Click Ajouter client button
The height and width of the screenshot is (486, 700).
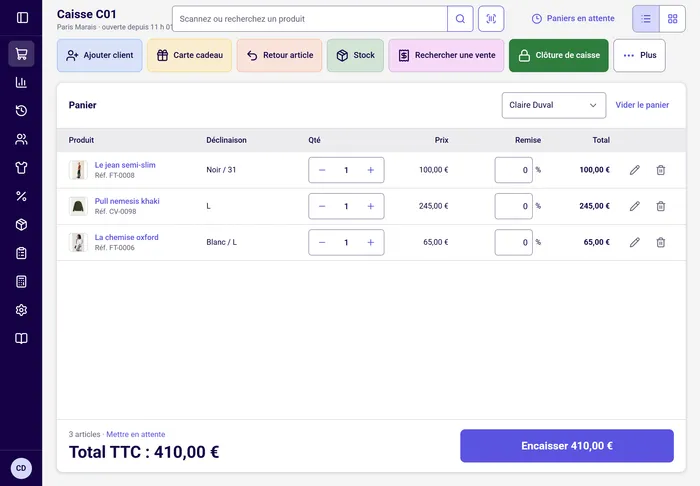[100, 55]
